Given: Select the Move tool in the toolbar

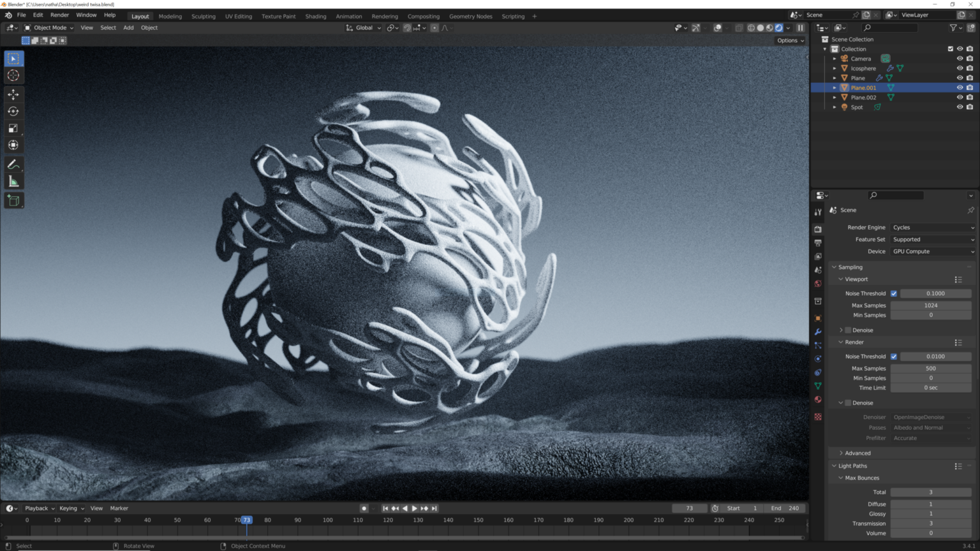Looking at the screenshot, I should coord(13,94).
